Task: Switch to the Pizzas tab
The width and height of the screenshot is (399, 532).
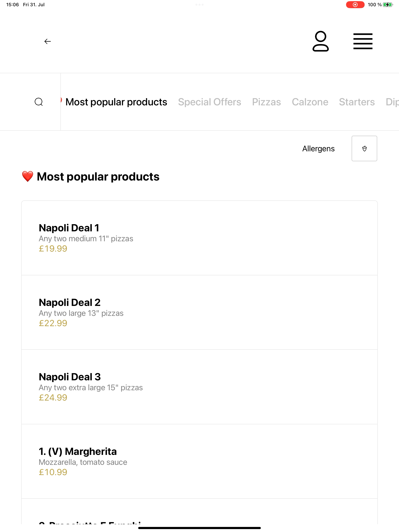Action: (x=266, y=102)
